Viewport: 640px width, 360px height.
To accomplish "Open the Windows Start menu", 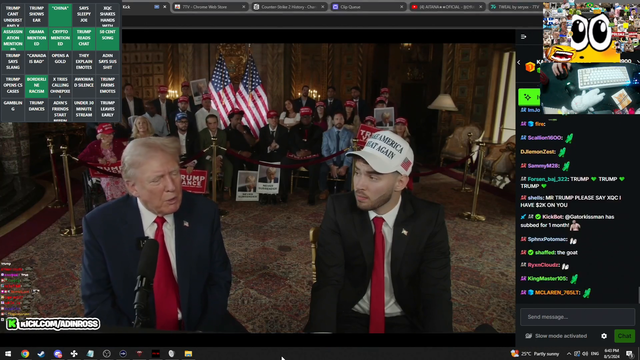I will [8, 353].
